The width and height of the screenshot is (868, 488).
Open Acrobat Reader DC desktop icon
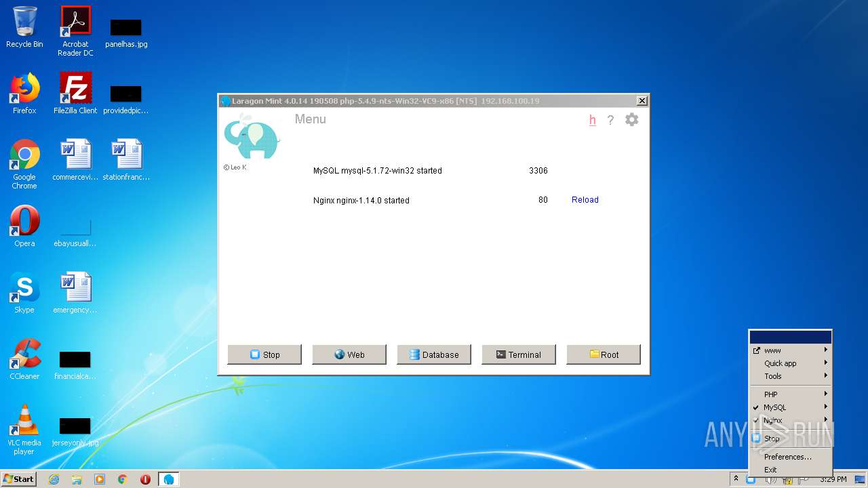pos(75,30)
